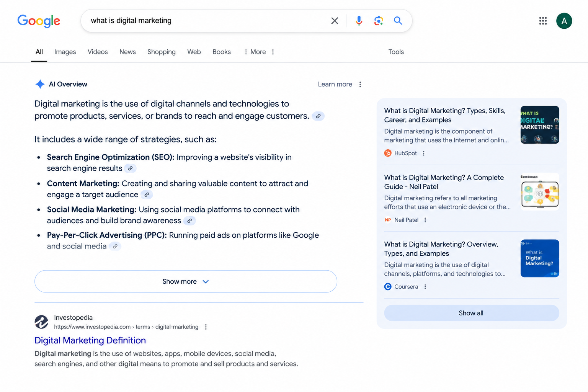
Task: Open the Neil Patel article thumbnail
Action: [x=540, y=191]
